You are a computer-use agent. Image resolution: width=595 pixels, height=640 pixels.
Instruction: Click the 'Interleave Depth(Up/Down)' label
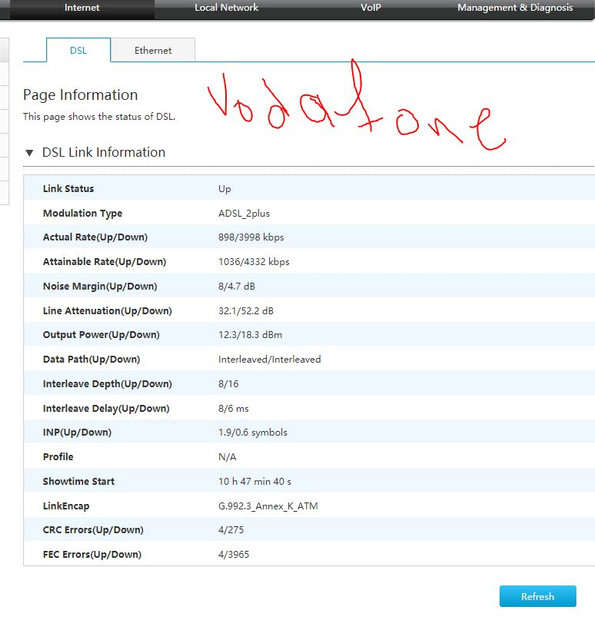(107, 384)
